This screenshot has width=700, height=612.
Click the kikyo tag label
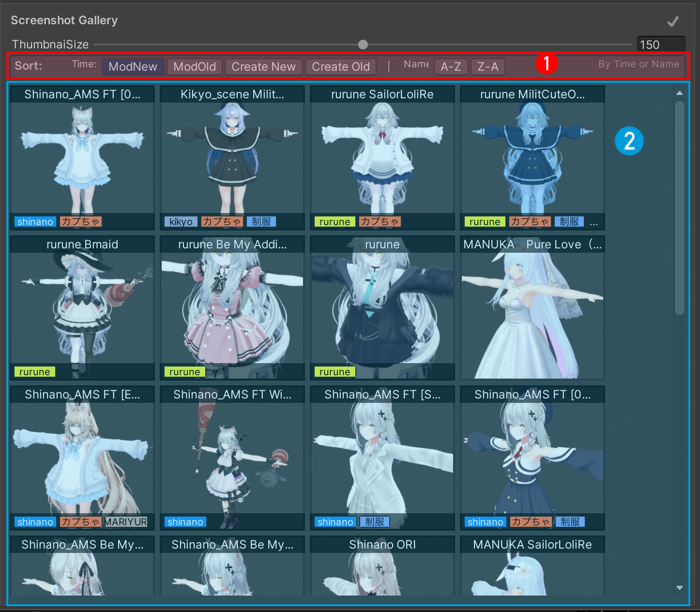tap(181, 222)
